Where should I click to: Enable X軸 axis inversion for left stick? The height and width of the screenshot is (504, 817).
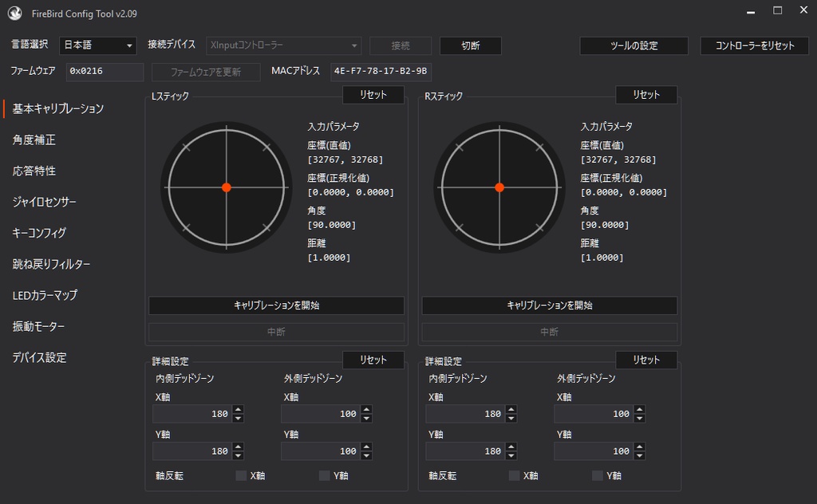point(239,475)
